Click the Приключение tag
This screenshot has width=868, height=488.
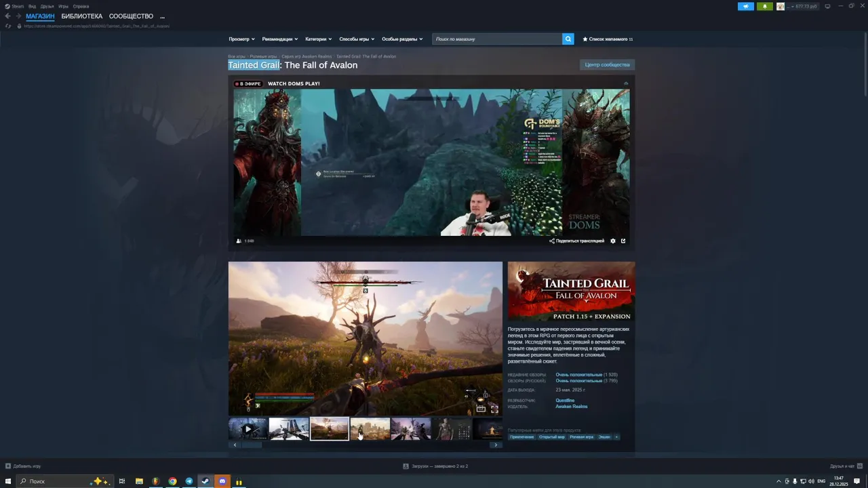[522, 437]
